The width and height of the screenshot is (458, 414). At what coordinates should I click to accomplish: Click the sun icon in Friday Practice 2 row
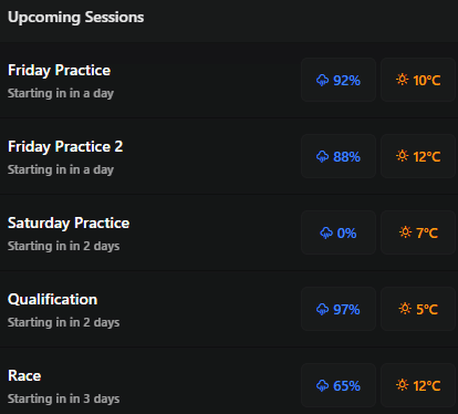click(402, 156)
